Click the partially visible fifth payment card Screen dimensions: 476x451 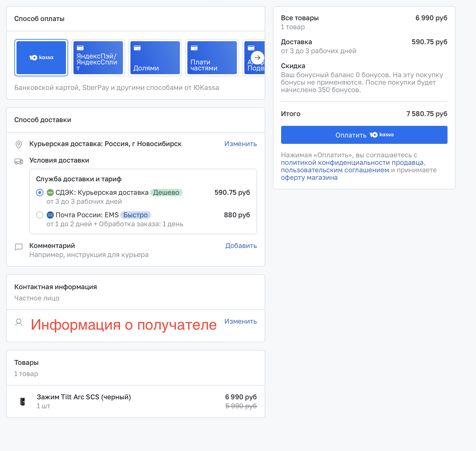[254, 58]
